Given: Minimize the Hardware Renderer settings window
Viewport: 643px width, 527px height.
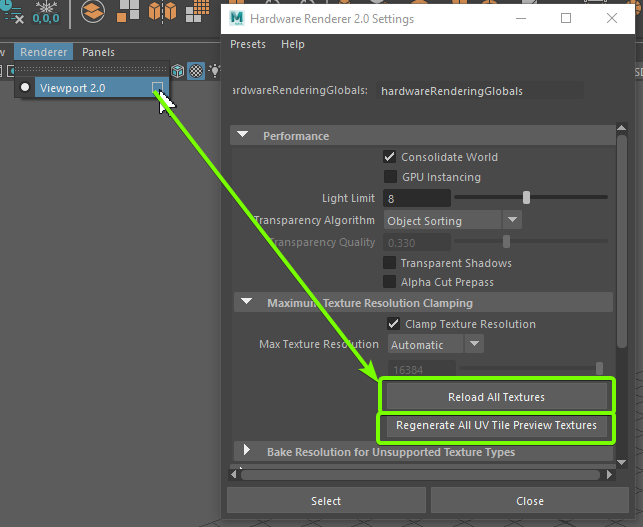Looking at the screenshot, I should tap(521, 18).
